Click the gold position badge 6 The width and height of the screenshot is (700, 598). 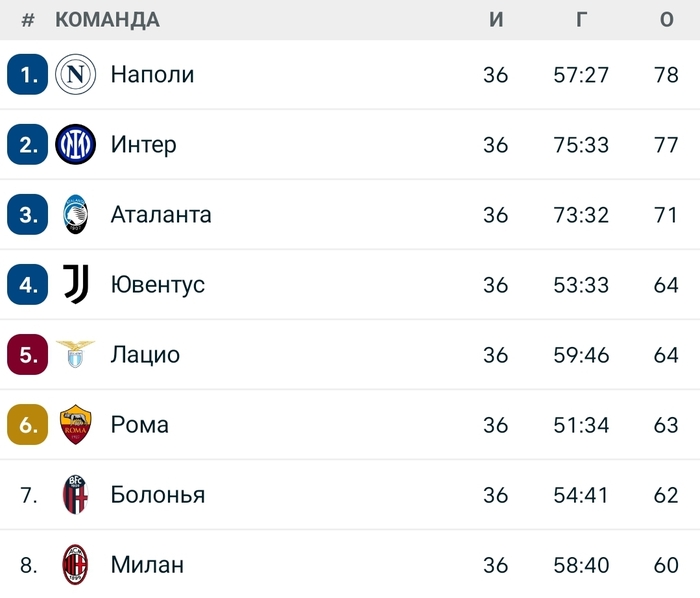[27, 425]
